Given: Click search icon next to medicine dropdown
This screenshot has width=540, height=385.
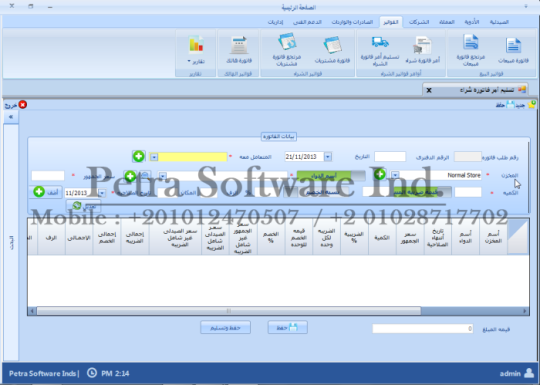Looking at the screenshot, I should pyautogui.click(x=145, y=175).
